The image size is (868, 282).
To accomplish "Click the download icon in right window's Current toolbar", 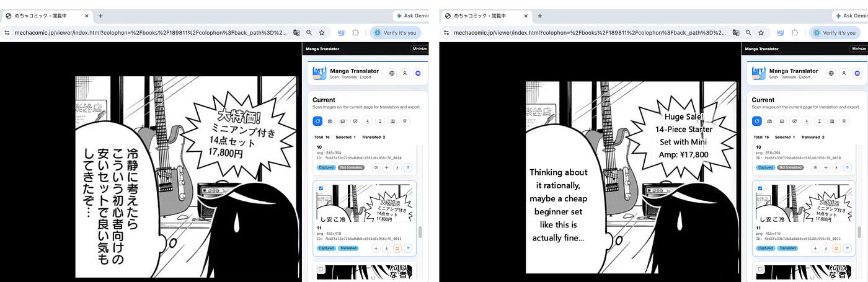I will (x=807, y=121).
